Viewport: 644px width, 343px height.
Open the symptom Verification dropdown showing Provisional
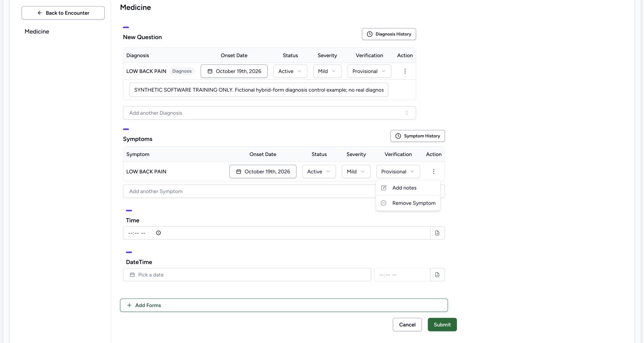[x=398, y=172]
